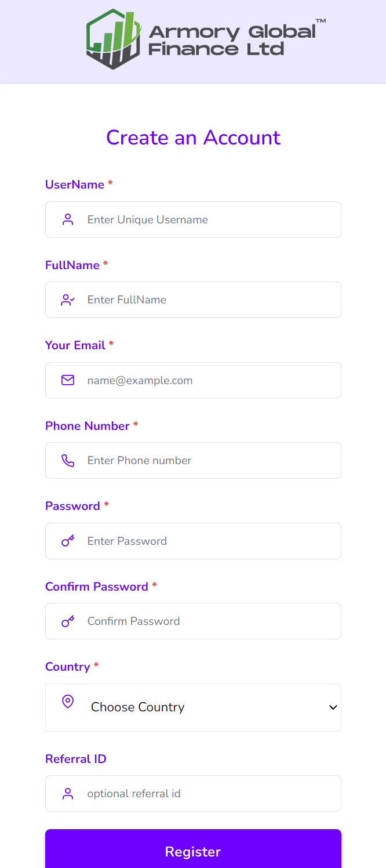Open the Choose Country dropdown

click(193, 707)
